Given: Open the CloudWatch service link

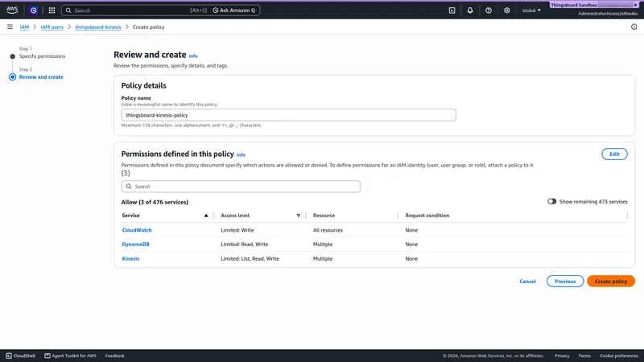Looking at the screenshot, I should point(137,230).
